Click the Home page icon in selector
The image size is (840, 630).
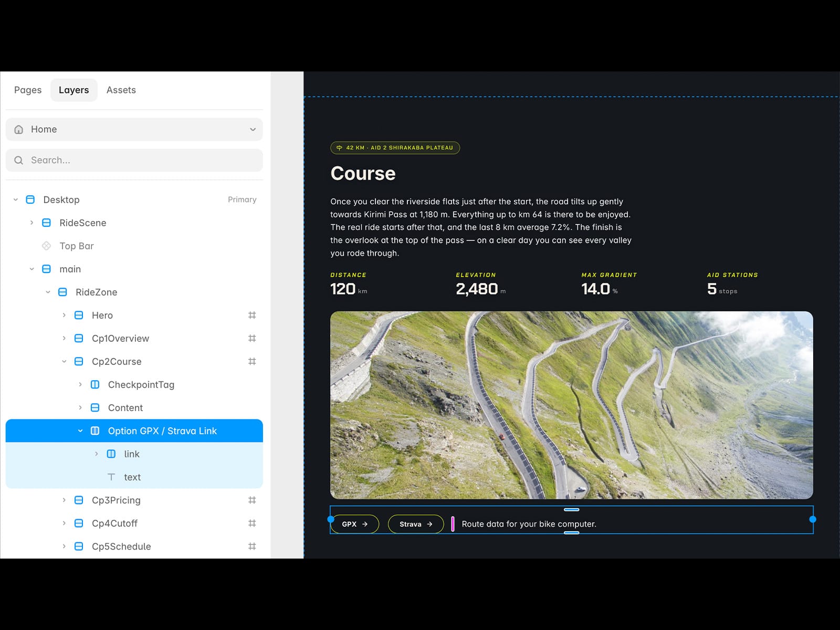(x=19, y=129)
